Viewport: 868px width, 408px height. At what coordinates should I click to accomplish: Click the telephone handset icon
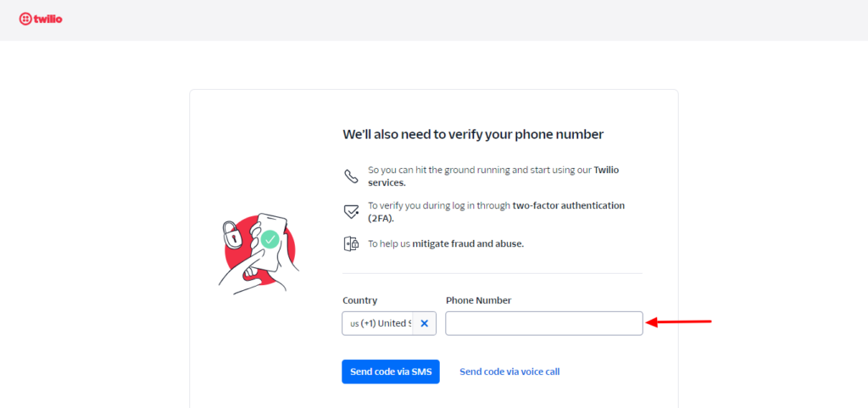tap(351, 176)
